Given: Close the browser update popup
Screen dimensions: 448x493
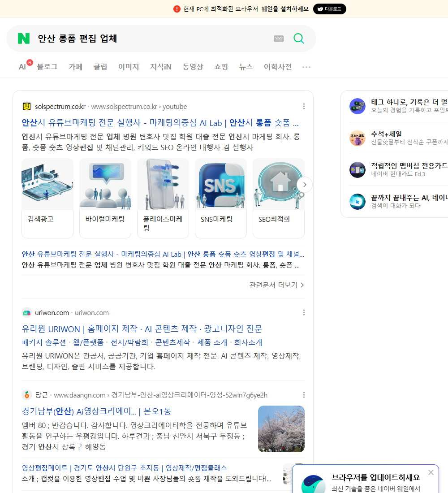Looking at the screenshot, I should [x=431, y=472].
